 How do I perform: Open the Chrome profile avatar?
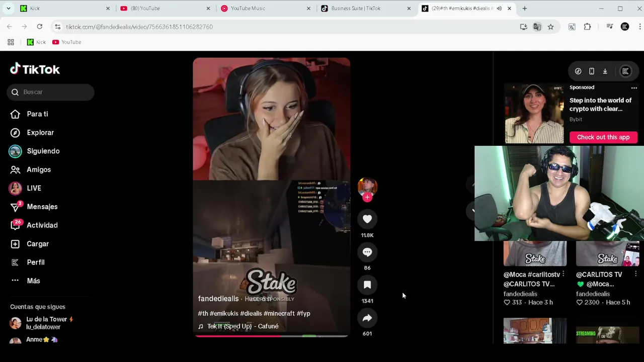pos(625,27)
